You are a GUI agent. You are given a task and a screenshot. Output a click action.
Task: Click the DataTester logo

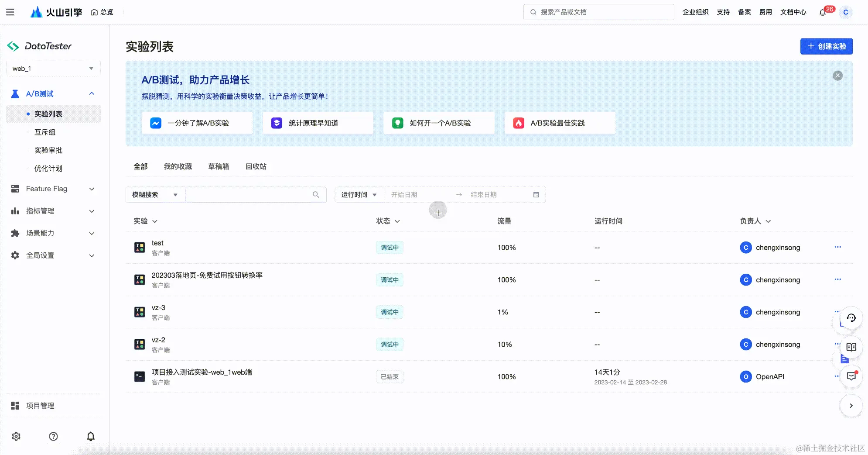pyautogui.click(x=39, y=46)
